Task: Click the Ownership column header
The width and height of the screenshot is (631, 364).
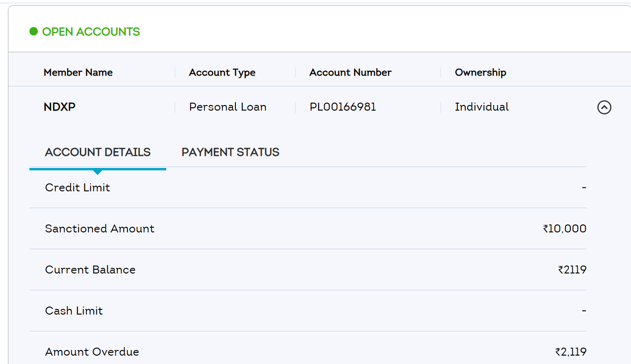Action: tap(480, 73)
